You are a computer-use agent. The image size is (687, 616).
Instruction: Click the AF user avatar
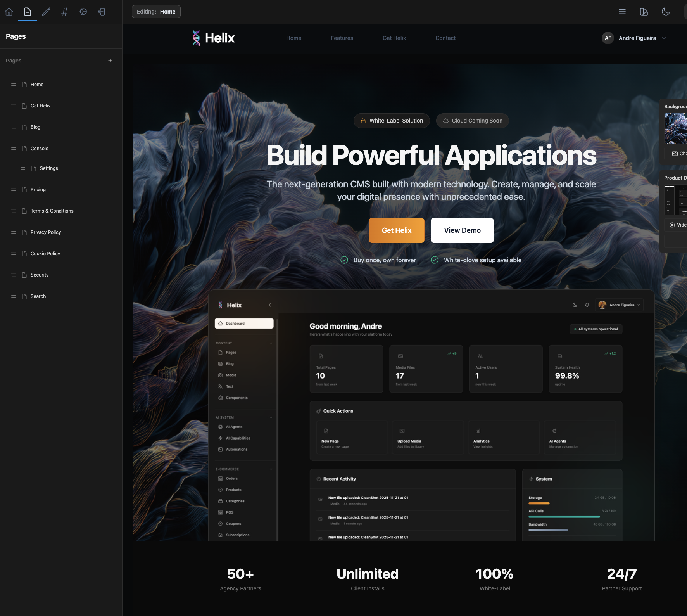608,38
